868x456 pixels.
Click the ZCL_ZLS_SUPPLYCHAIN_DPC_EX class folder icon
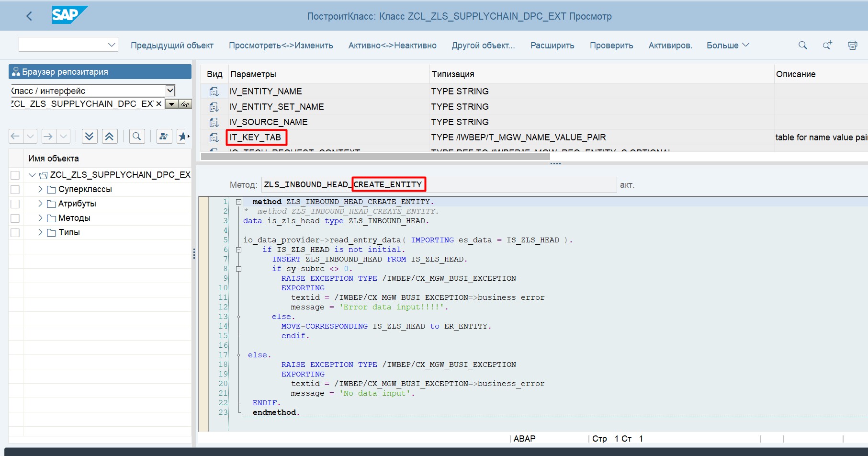(x=43, y=175)
